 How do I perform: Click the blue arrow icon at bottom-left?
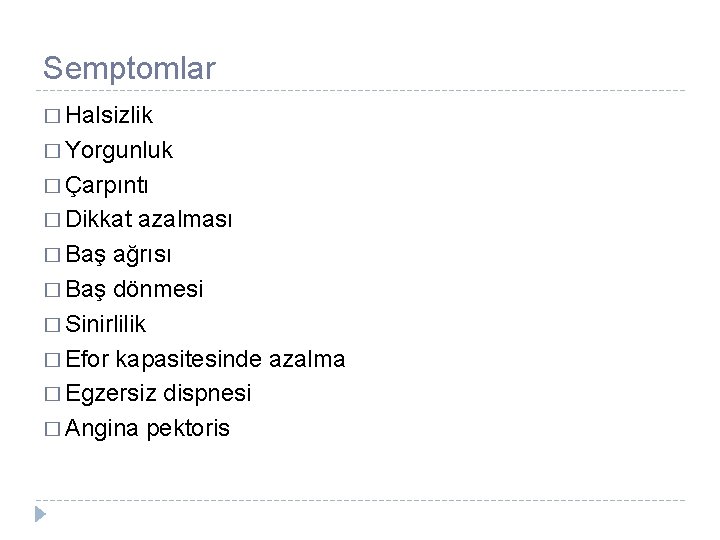[x=38, y=515]
